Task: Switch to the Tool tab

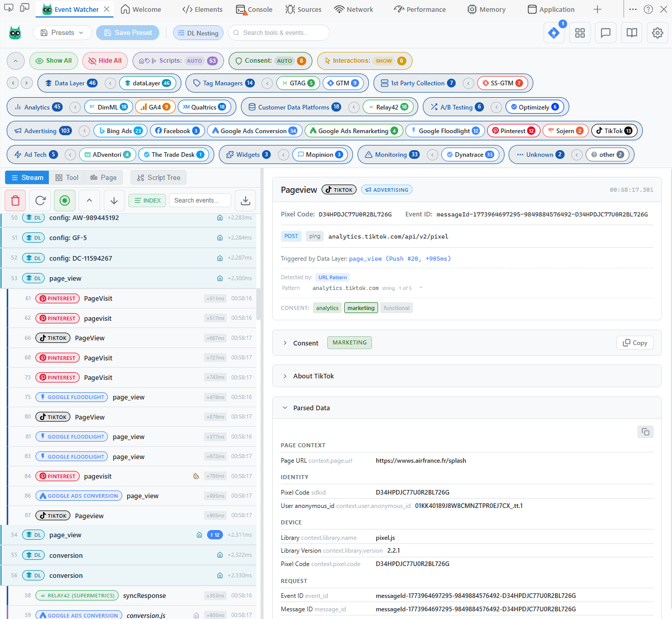Action: 67,177
